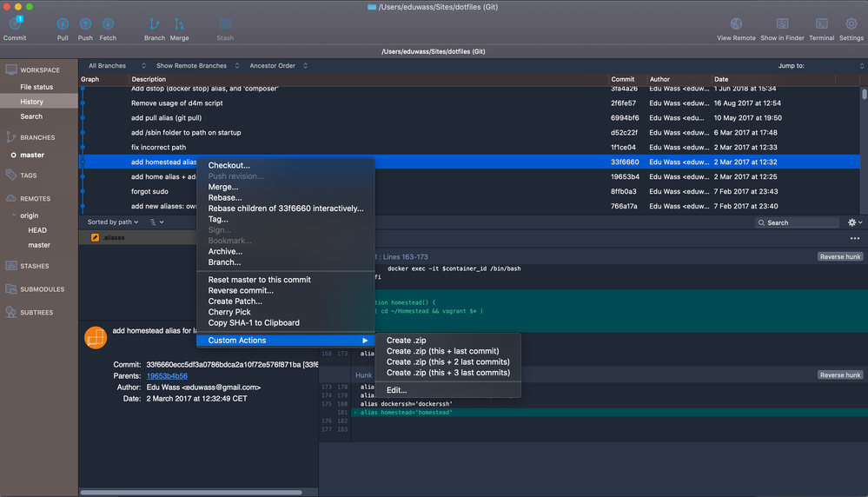
Task: Click the modified .aliases file icon
Action: pos(96,237)
